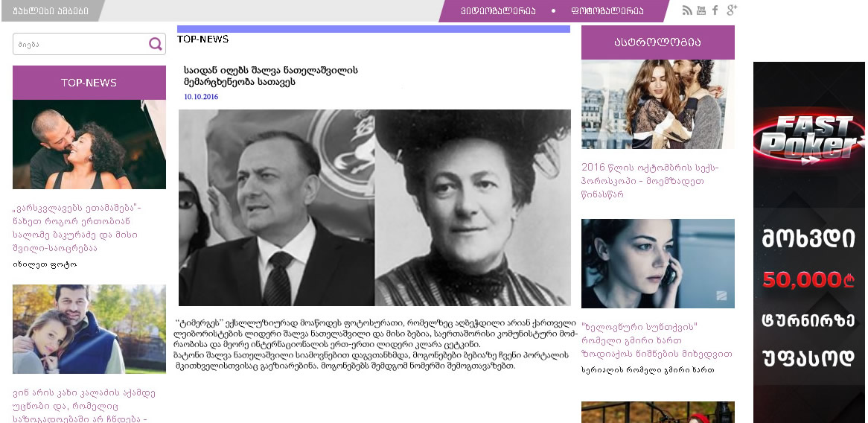The image size is (868, 423).
Task: Click the იხილეთ ფოტო text
Action: [x=45, y=264]
